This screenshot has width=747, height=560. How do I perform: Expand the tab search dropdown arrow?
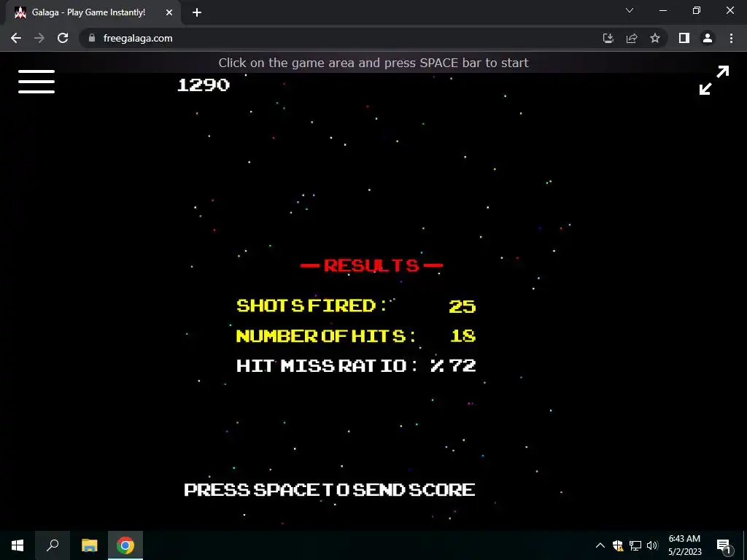(x=630, y=10)
